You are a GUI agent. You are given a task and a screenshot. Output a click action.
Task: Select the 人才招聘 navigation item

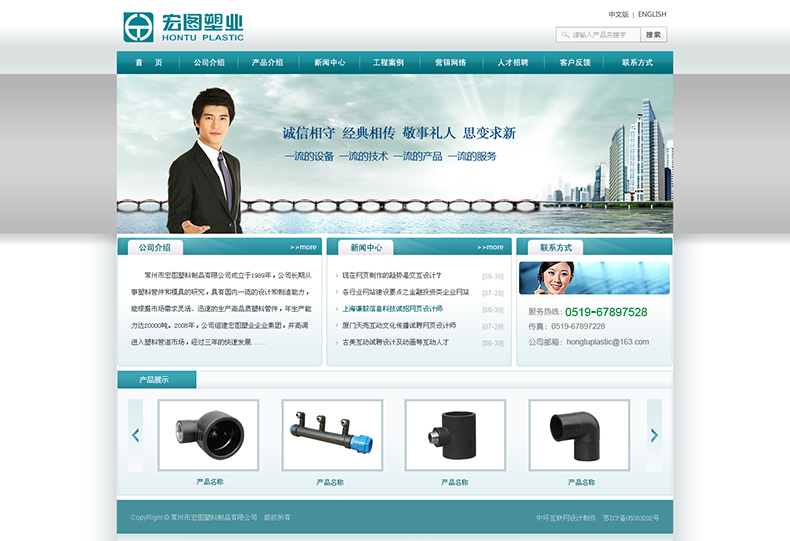(x=512, y=63)
